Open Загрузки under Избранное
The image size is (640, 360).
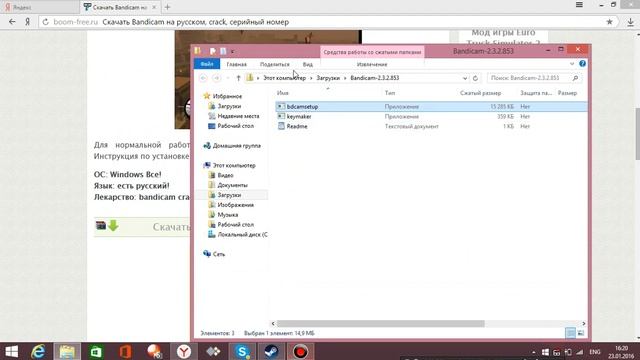229,106
